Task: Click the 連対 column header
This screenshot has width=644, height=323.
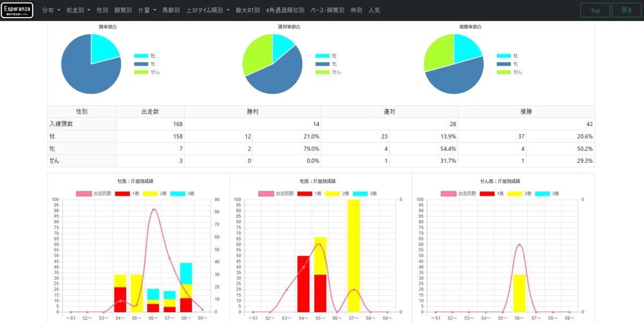Action: [x=389, y=112]
